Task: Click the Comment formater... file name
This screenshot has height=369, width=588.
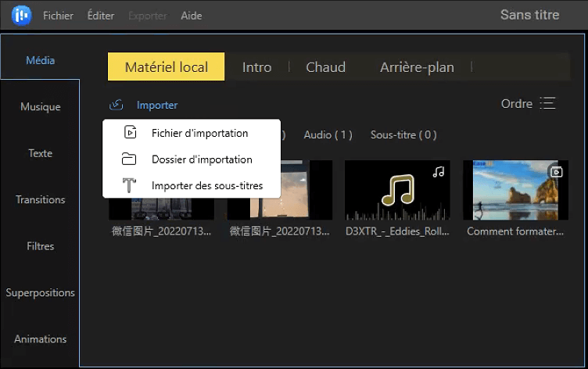Action: click(515, 231)
